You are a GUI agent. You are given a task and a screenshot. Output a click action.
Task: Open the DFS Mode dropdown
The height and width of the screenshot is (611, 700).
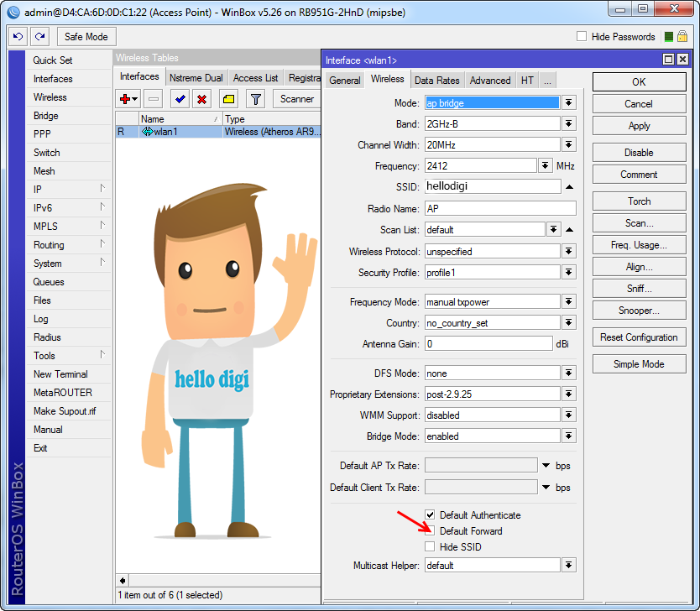(x=568, y=373)
